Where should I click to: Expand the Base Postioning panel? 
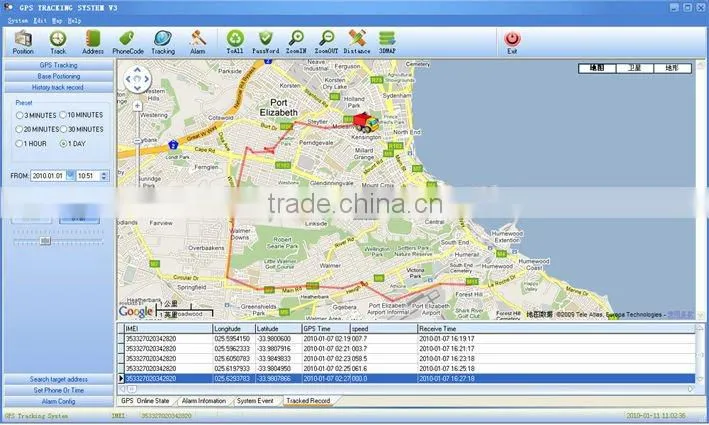[58, 76]
